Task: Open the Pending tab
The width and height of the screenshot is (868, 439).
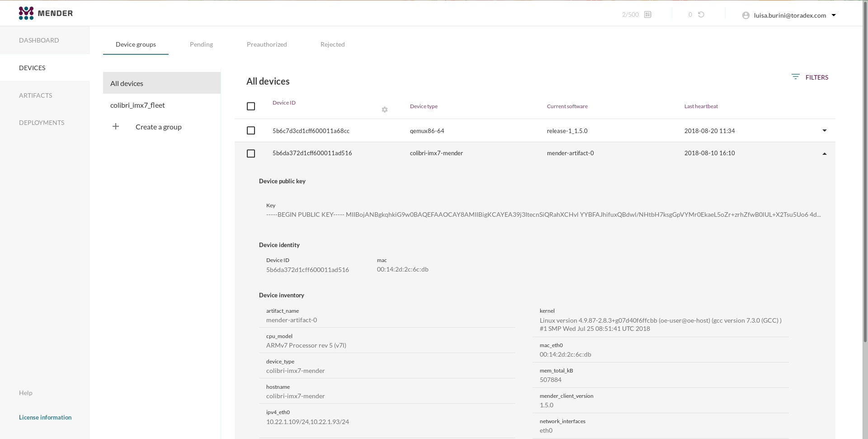Action: coord(201,44)
